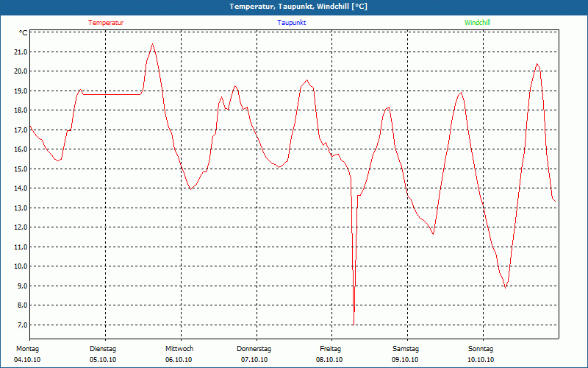Click the date 05.10.10

pyautogui.click(x=103, y=360)
